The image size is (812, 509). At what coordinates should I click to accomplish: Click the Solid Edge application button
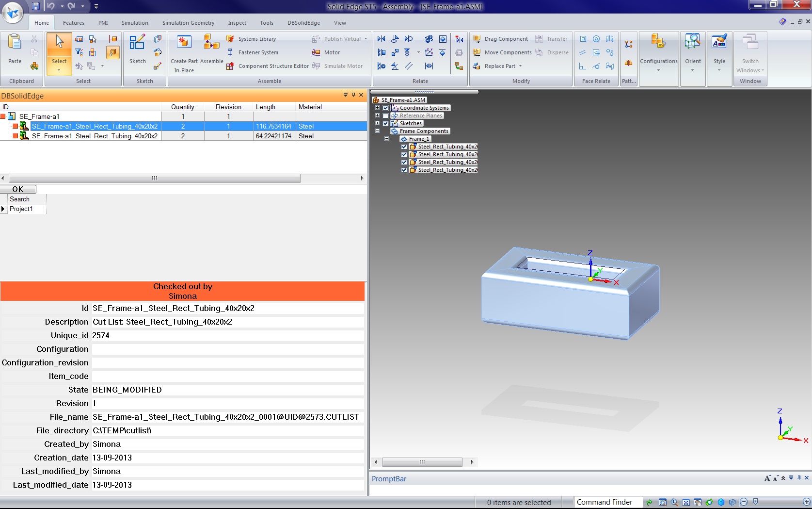13,12
